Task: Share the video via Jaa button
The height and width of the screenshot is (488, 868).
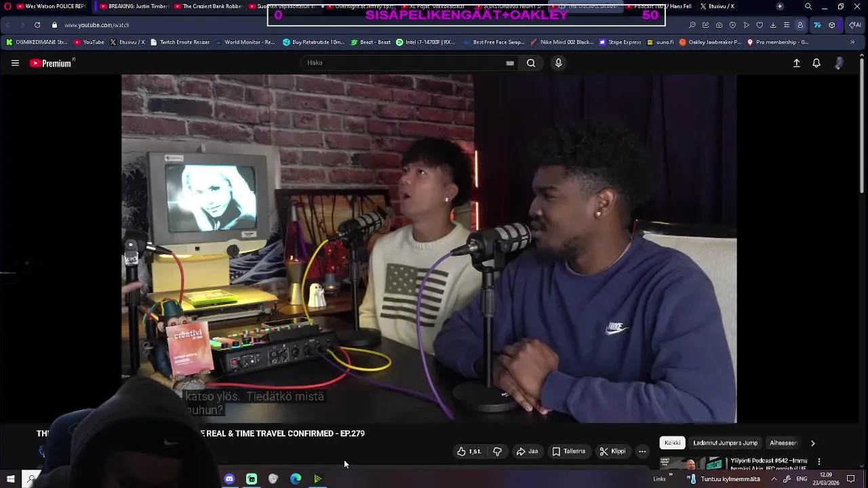Action: tap(527, 451)
